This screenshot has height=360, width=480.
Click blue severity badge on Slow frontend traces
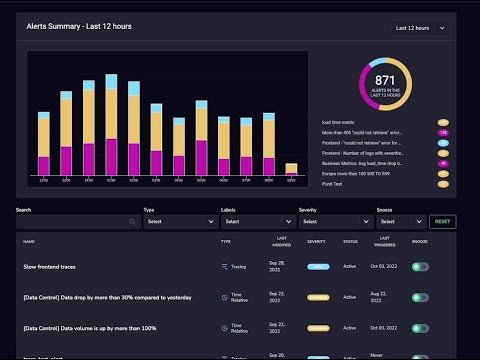pos(318,267)
